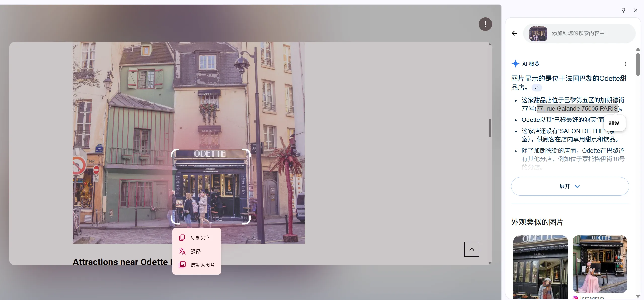Click the search box image thumbnail

tap(538, 34)
